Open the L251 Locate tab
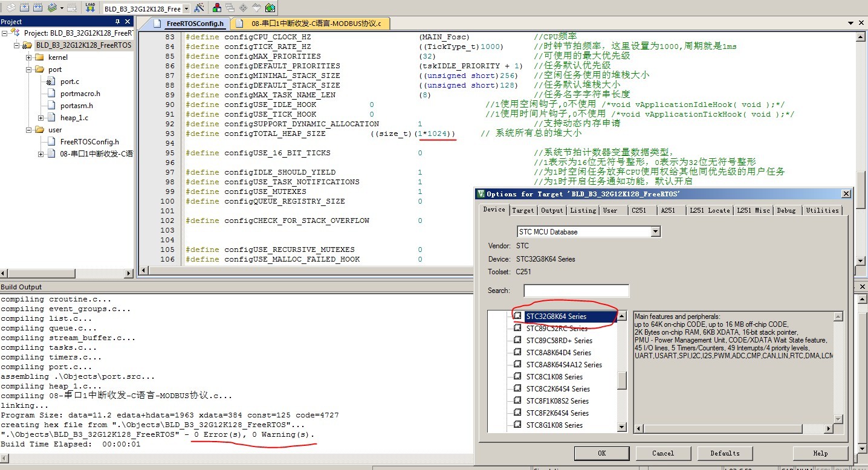Image resolution: width=868 pixels, height=470 pixels. coord(710,210)
